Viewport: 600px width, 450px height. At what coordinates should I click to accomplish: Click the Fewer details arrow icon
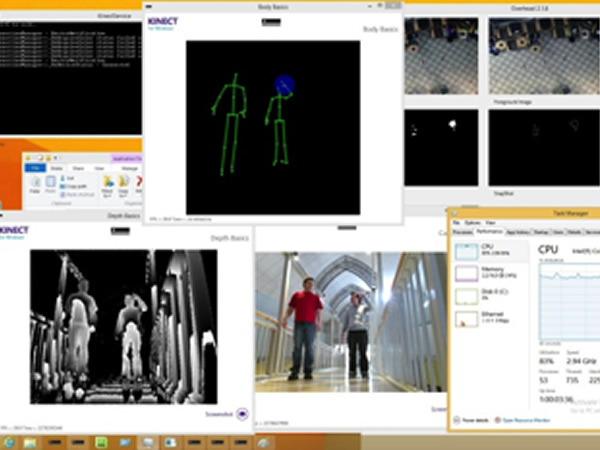click(x=457, y=420)
